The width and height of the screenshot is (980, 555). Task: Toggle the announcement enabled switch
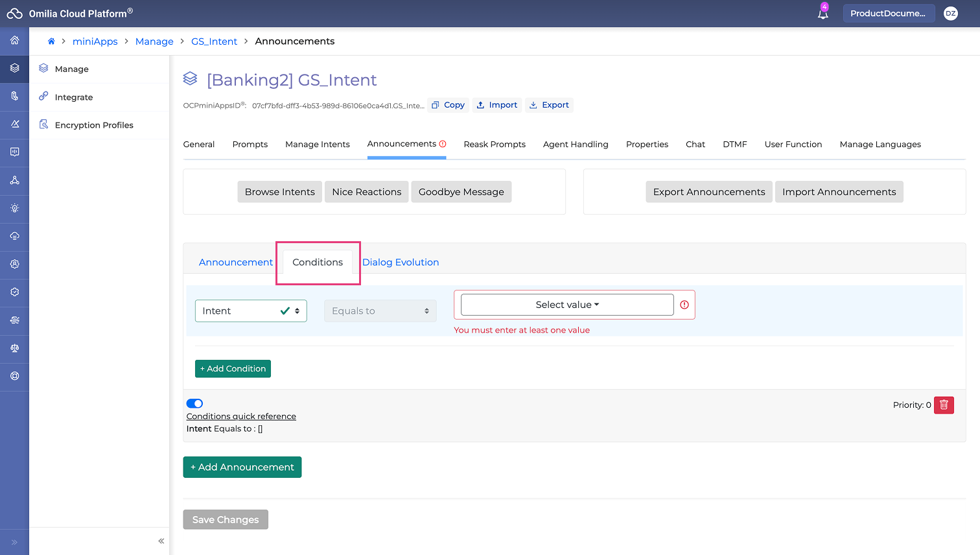click(194, 403)
